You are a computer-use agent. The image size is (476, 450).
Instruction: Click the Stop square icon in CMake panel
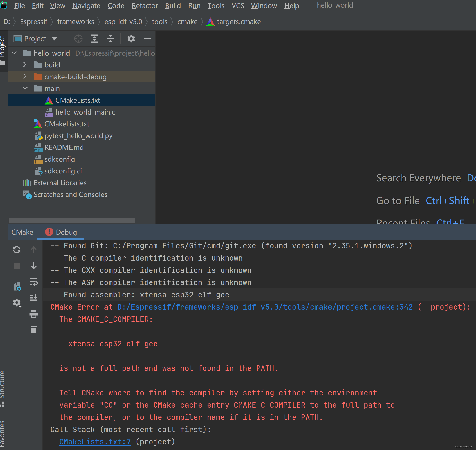coord(16,266)
